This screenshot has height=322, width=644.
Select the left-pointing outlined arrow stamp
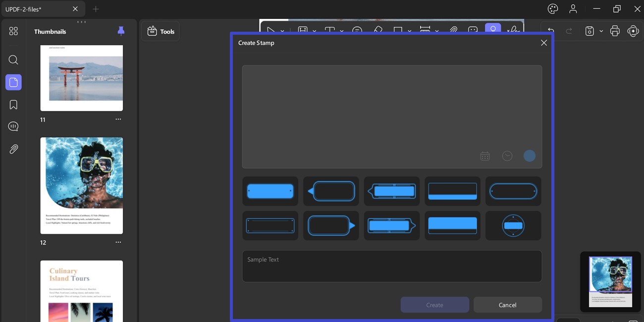331,191
